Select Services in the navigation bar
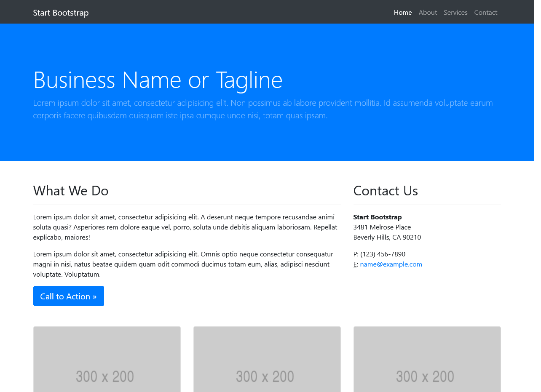 [455, 12]
